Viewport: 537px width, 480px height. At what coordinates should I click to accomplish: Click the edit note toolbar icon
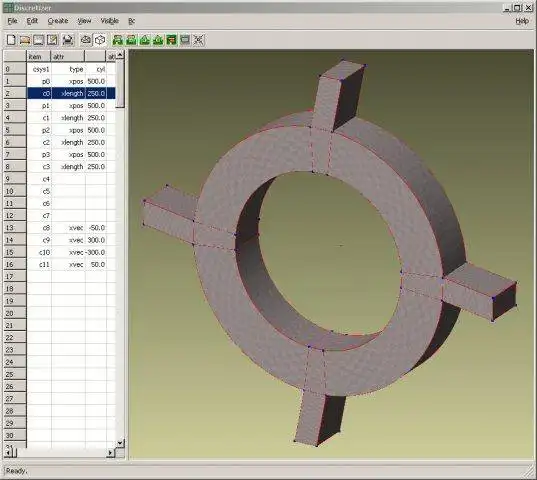(52, 40)
